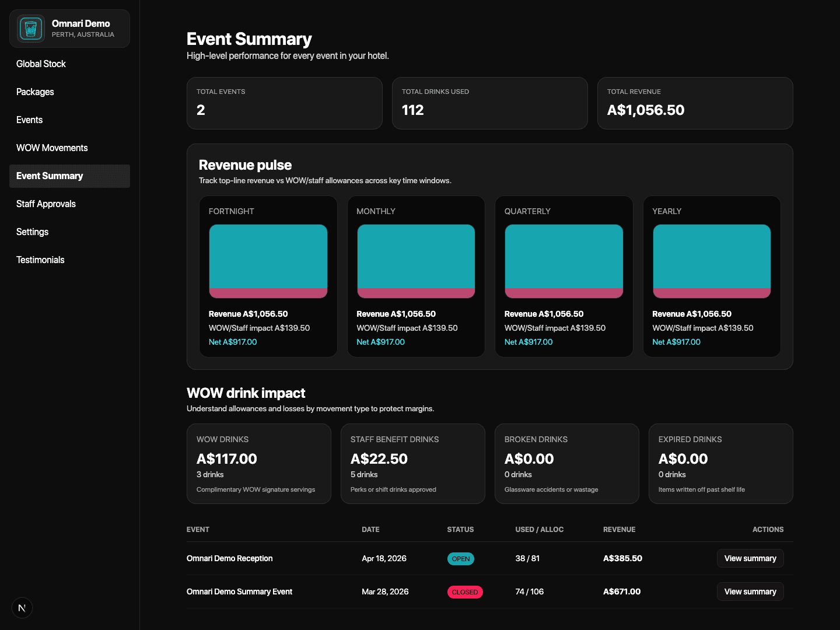This screenshot has height=630, width=840.
Task: View summary for Omnari Demo Reception
Action: pyautogui.click(x=750, y=558)
